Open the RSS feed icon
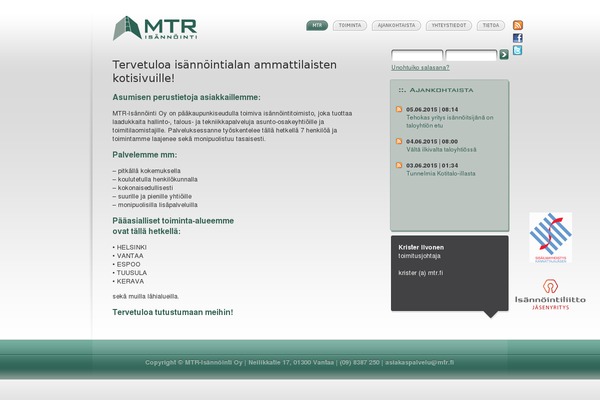This screenshot has width=600, height=400. [518, 25]
